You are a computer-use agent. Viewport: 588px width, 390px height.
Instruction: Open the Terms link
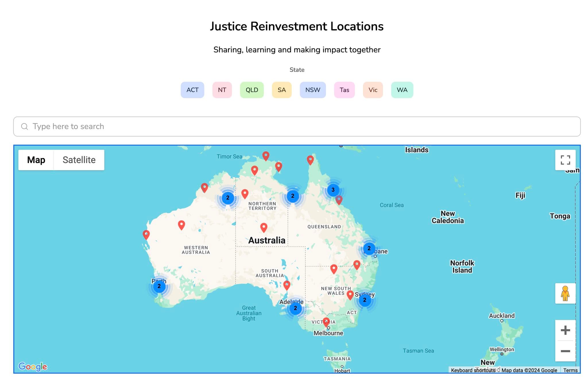pos(570,370)
